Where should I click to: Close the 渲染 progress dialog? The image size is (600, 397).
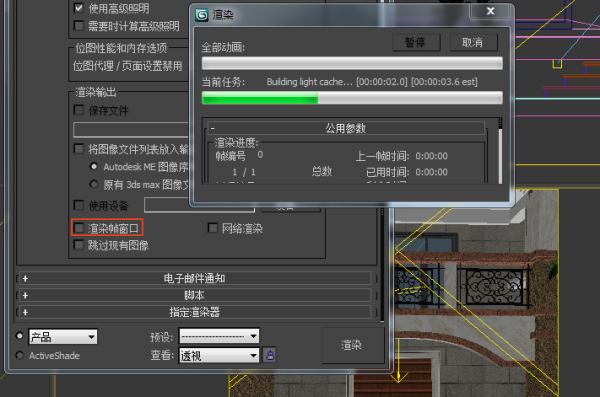pos(490,11)
